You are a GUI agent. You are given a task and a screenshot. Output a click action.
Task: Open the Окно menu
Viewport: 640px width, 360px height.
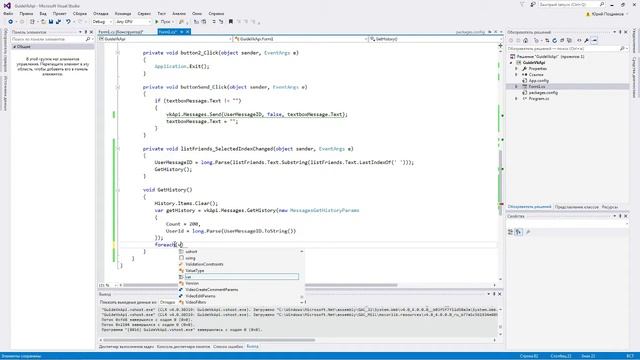click(197, 13)
